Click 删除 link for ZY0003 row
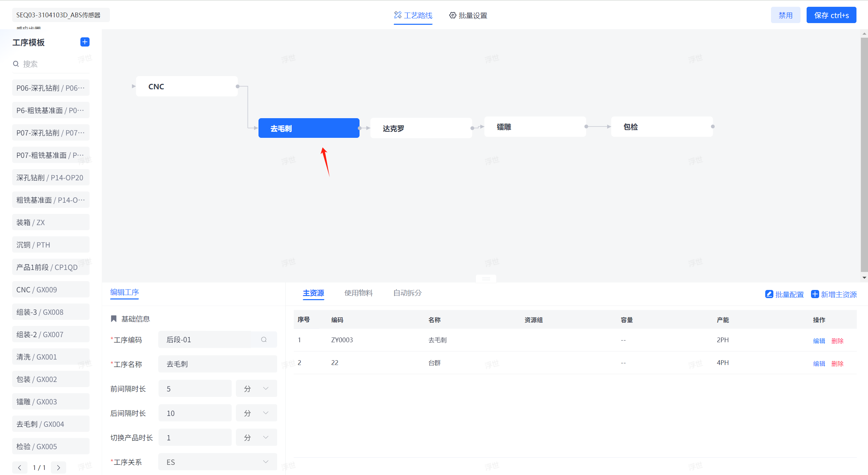Screen dimensions: 868x475 [x=837, y=341]
